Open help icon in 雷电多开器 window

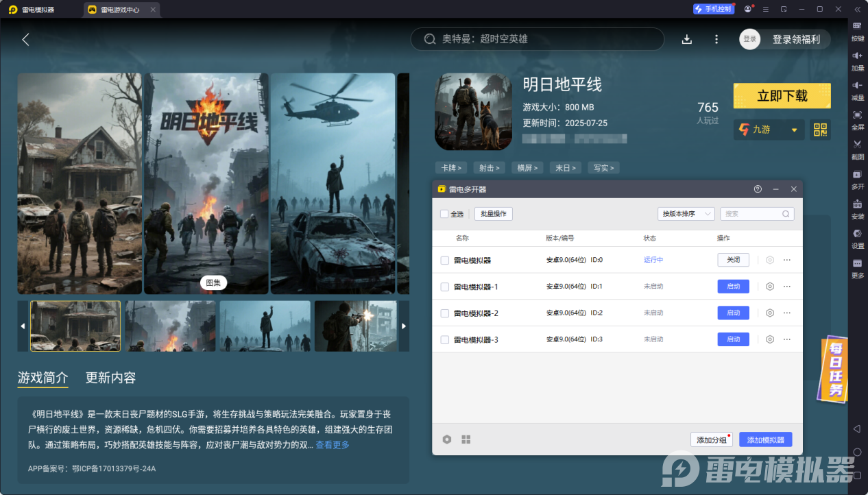point(758,189)
